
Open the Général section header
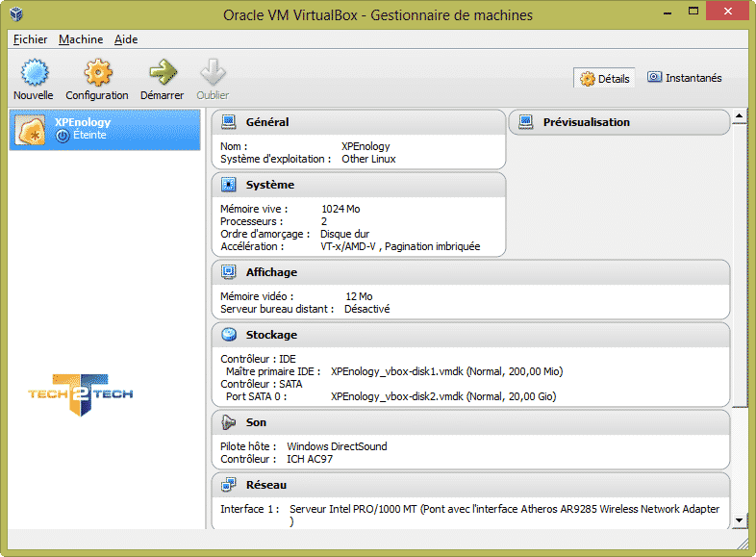click(358, 122)
